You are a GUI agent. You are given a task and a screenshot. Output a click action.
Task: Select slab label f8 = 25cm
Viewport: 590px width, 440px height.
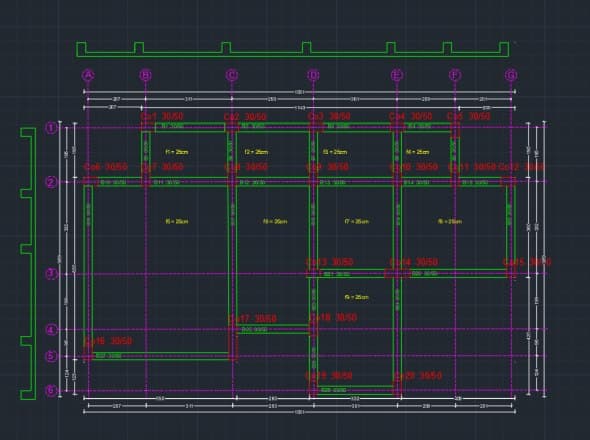pos(450,221)
